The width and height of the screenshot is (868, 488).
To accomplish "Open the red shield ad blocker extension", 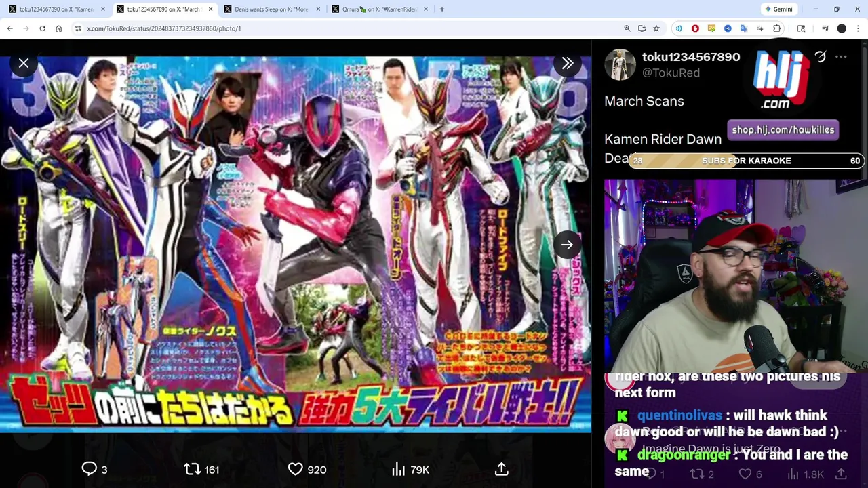I will pos(695,28).
